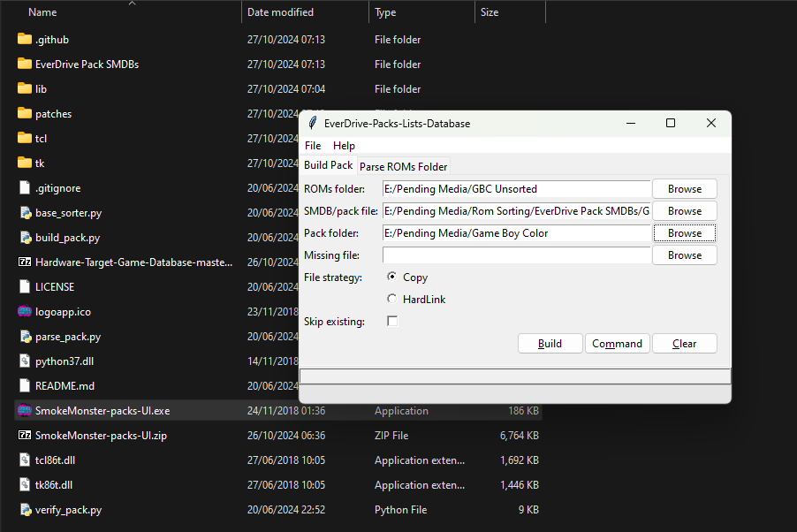Image resolution: width=797 pixels, height=532 pixels.
Task: Select the "verify_pack.py" file name
Action: (x=69, y=510)
